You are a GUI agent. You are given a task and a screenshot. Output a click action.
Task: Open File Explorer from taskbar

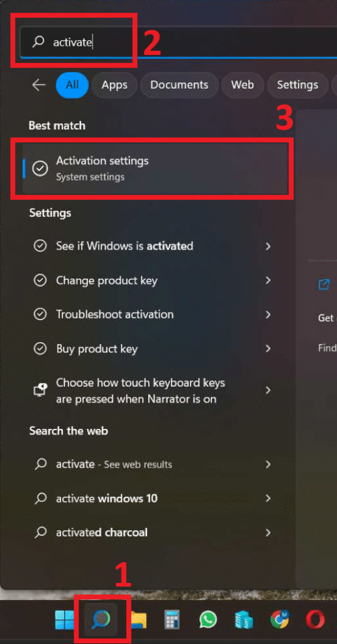point(139,619)
